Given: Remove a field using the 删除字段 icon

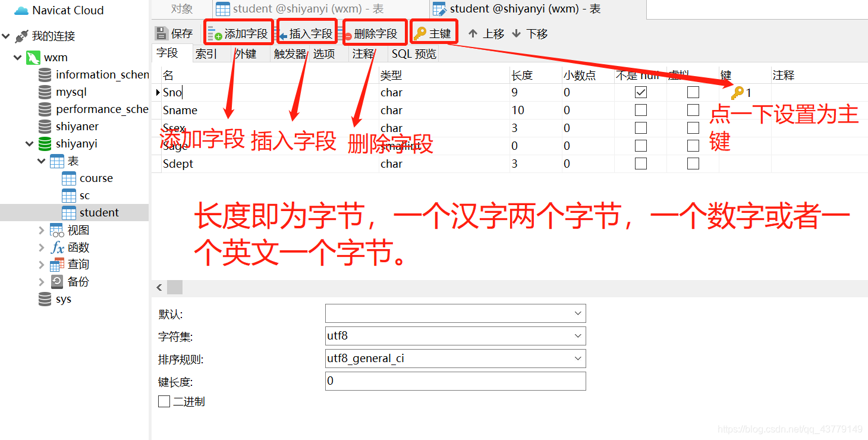Looking at the screenshot, I should coord(374,33).
